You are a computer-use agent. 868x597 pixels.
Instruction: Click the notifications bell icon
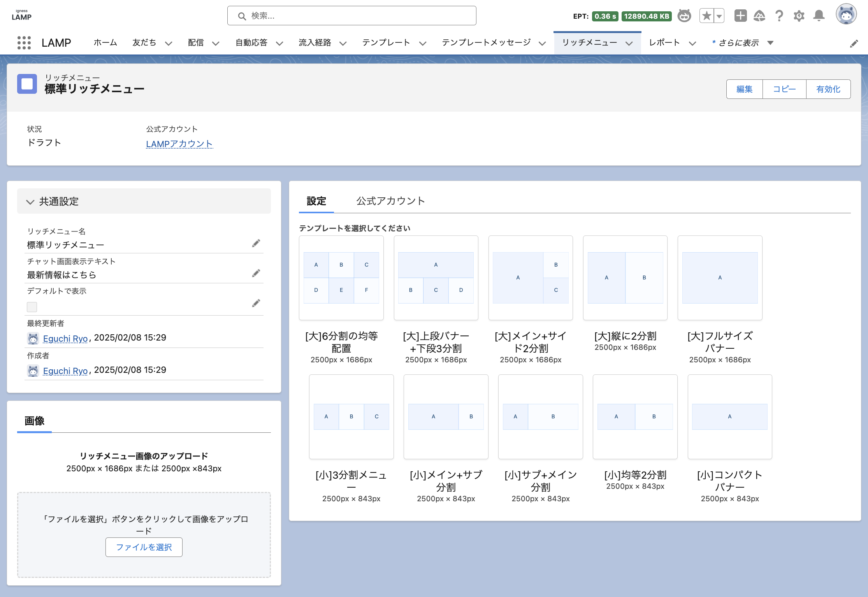coord(819,16)
